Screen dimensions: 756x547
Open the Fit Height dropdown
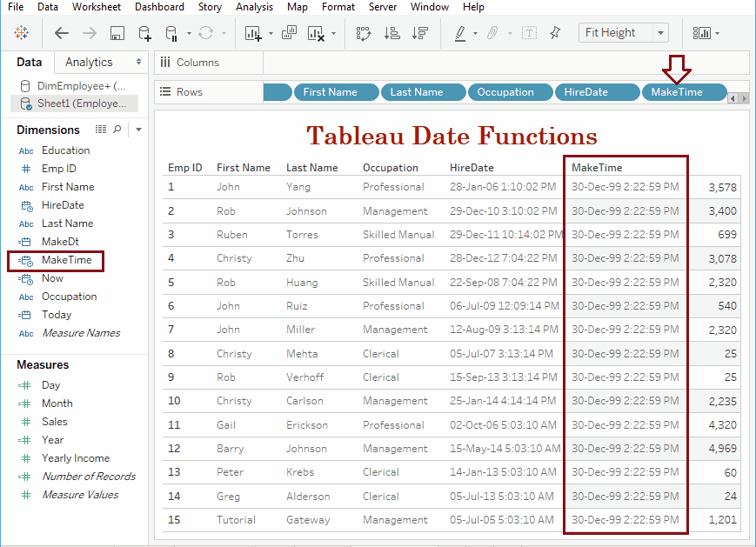click(x=661, y=32)
